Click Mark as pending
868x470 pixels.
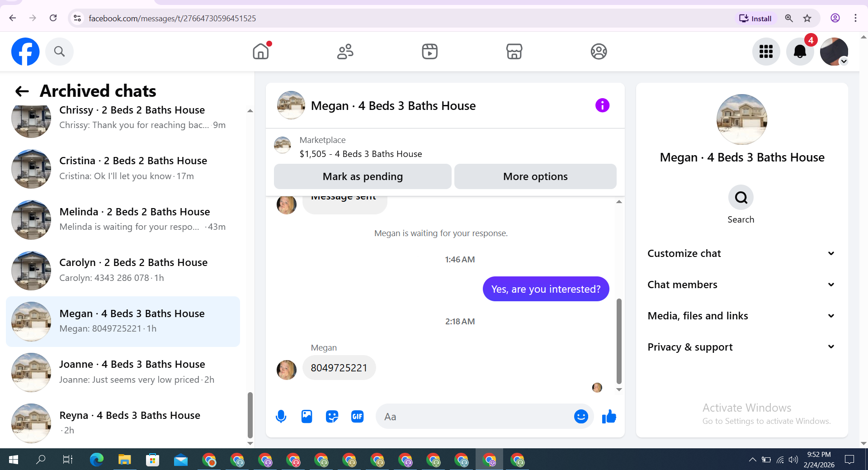tap(363, 176)
